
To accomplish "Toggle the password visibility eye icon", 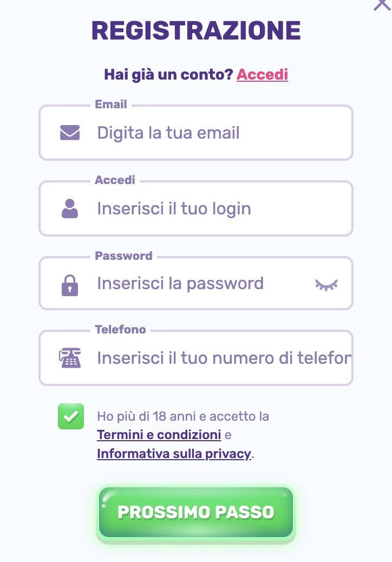I will tap(326, 283).
